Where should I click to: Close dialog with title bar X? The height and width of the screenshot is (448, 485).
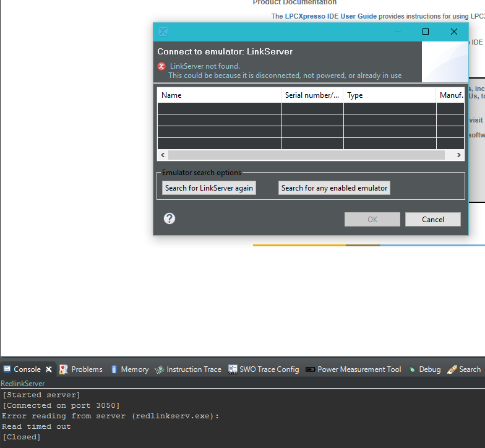tap(454, 31)
